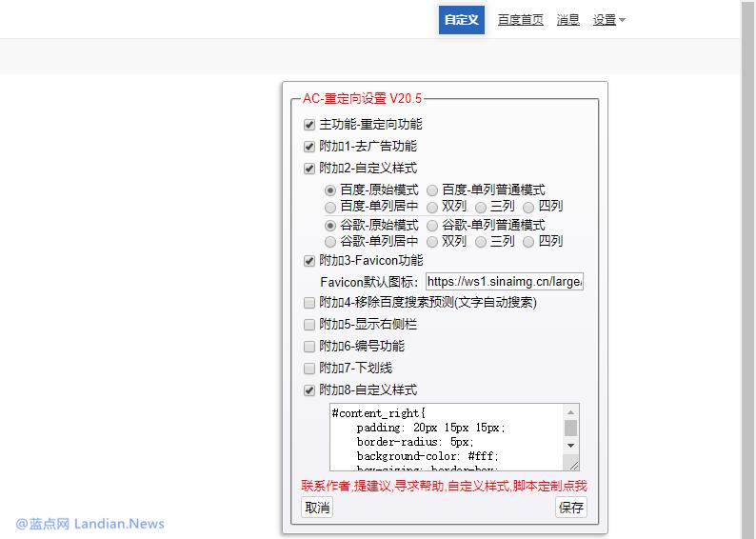Select 百度-单列居中 radio button
This screenshot has width=756, height=539.
click(x=330, y=208)
